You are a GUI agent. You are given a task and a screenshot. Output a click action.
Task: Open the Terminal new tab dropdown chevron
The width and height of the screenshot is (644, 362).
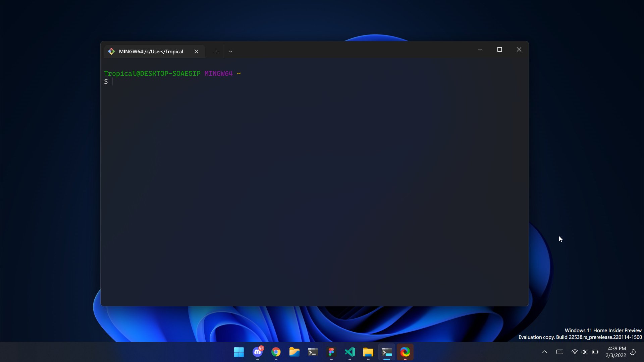pyautogui.click(x=230, y=51)
